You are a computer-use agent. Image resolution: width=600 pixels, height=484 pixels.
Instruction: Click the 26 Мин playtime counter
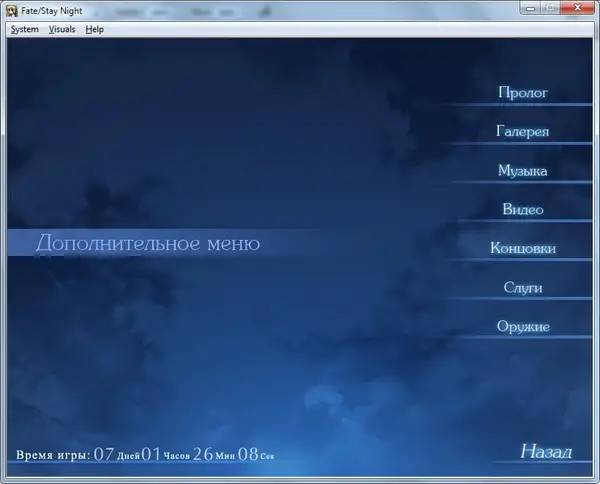(213, 455)
